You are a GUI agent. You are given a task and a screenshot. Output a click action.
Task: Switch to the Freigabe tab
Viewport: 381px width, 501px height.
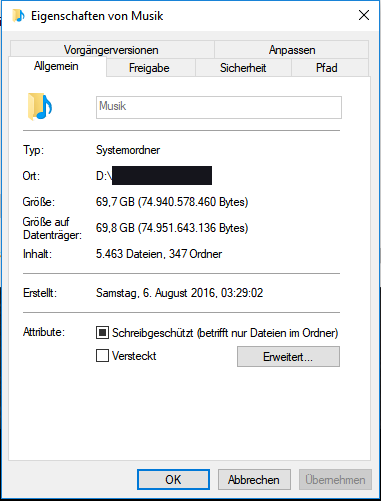click(x=151, y=68)
